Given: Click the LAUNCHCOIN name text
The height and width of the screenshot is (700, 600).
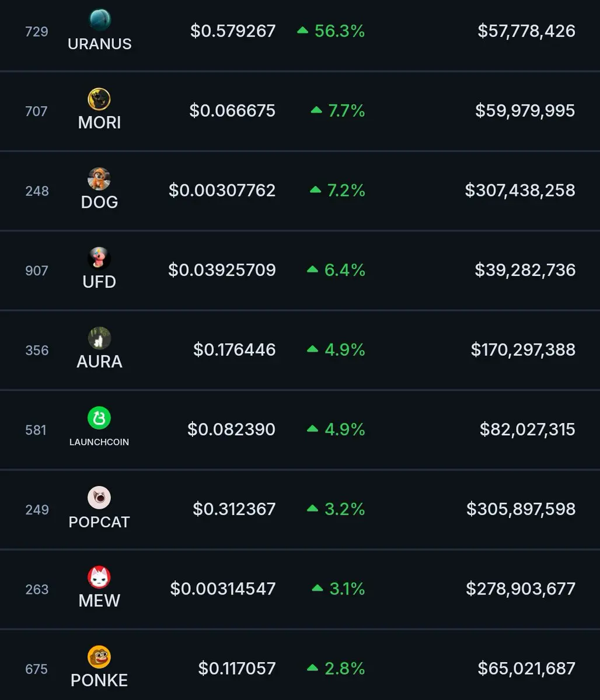Looking at the screenshot, I should click(x=99, y=442).
